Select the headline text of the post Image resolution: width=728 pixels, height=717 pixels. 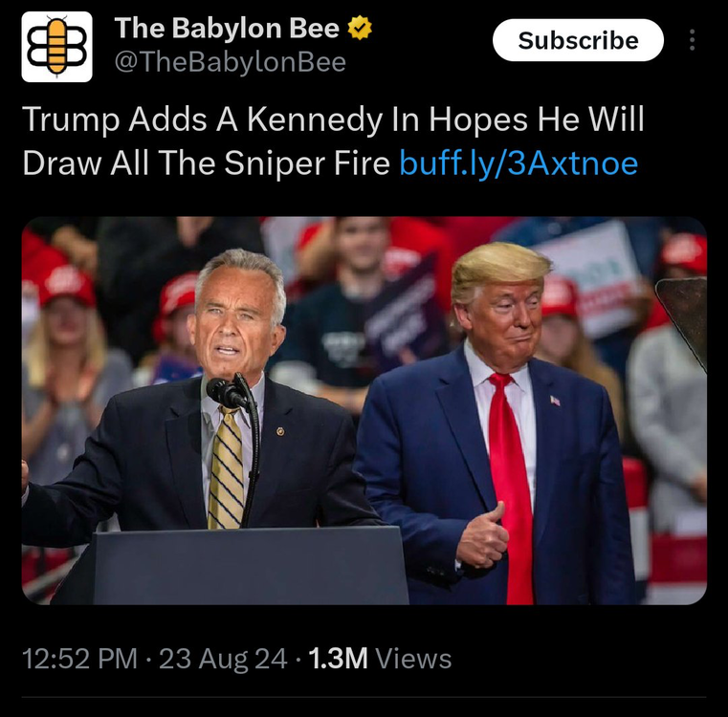pos(333,141)
